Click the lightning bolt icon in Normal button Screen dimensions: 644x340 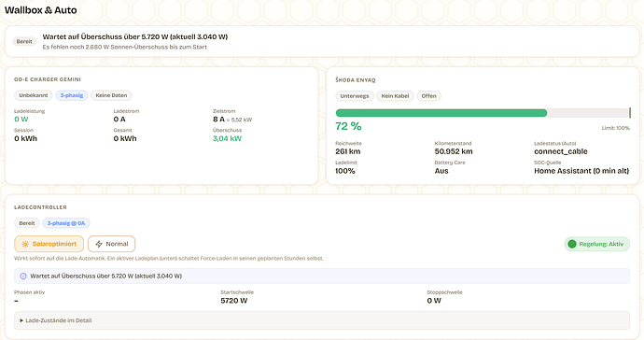[x=99, y=244]
